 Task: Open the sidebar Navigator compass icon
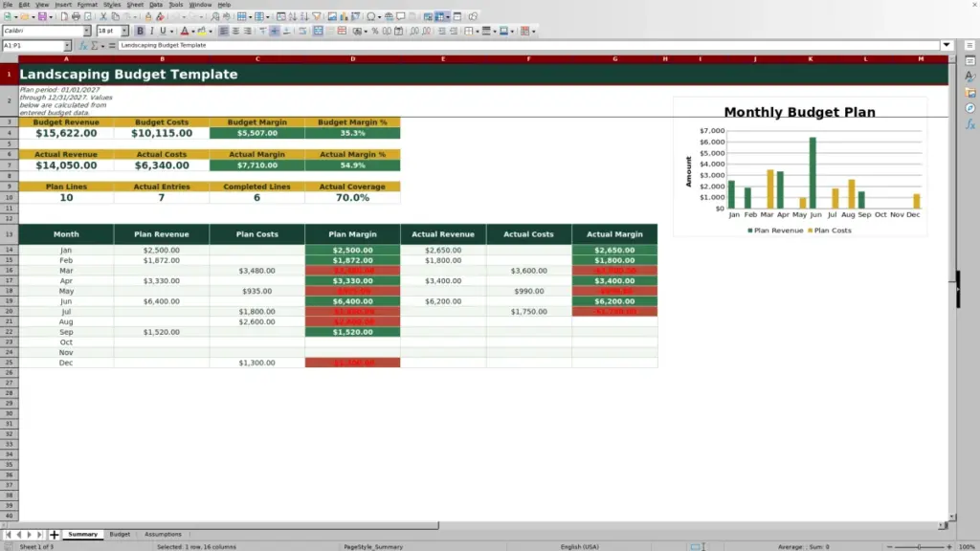(970, 109)
